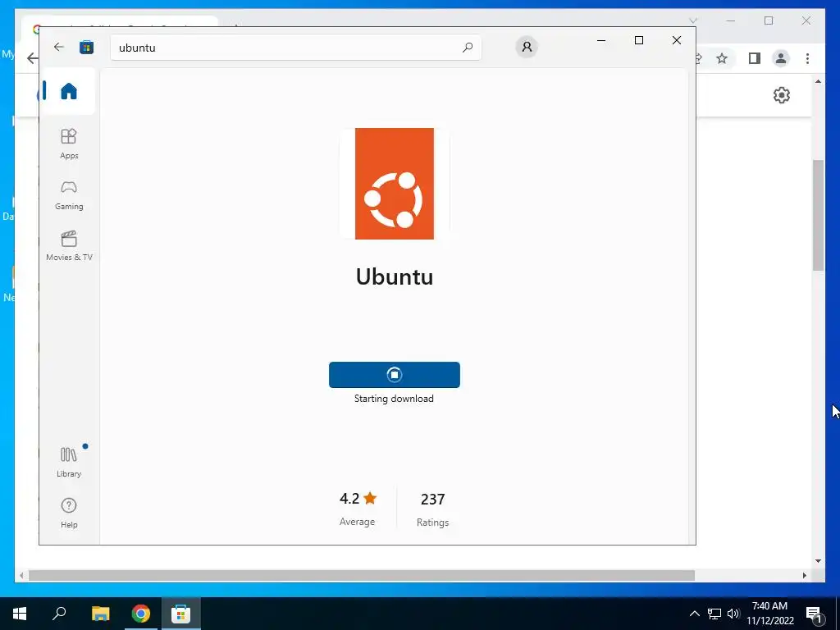Show hidden system tray icons
The image size is (840, 630).
694,614
